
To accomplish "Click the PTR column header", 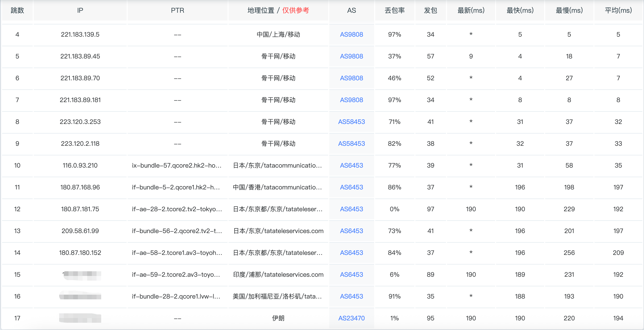I will (x=177, y=10).
